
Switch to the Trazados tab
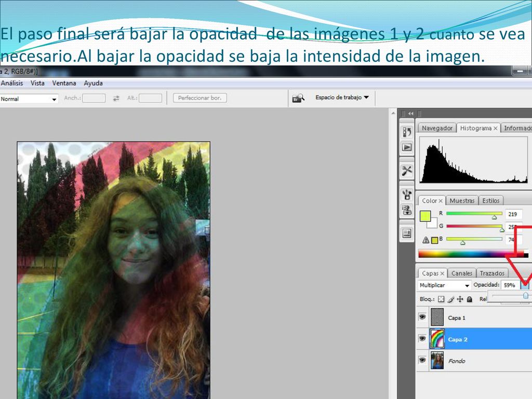(492, 273)
